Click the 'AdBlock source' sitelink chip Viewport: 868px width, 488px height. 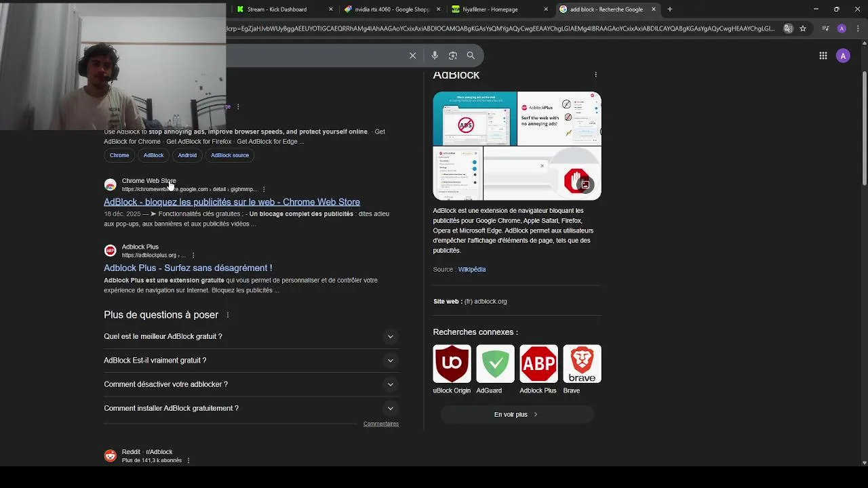tap(230, 155)
